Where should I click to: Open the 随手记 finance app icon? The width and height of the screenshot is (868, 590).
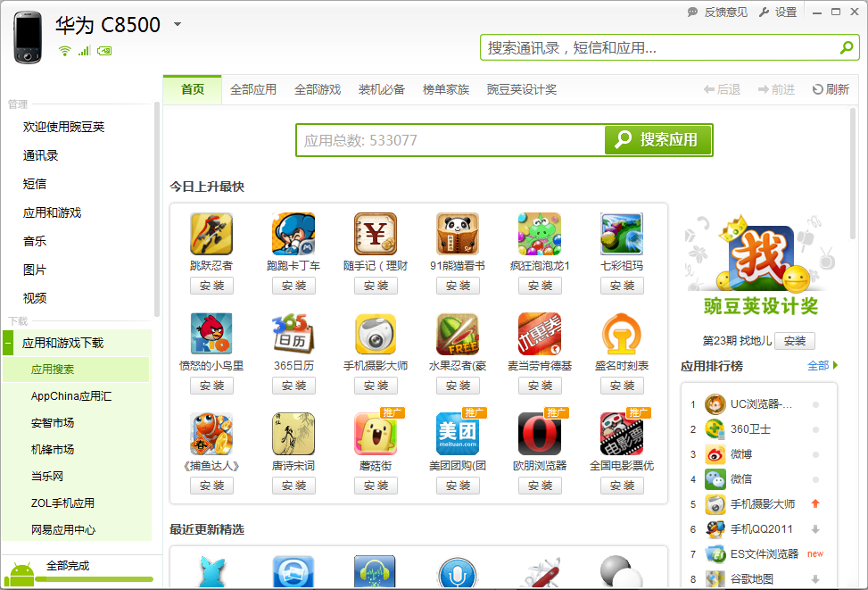point(376,234)
